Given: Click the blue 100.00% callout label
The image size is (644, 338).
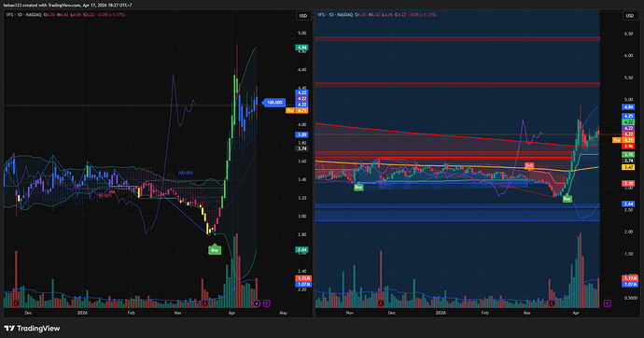Looking at the screenshot, I should click(274, 103).
